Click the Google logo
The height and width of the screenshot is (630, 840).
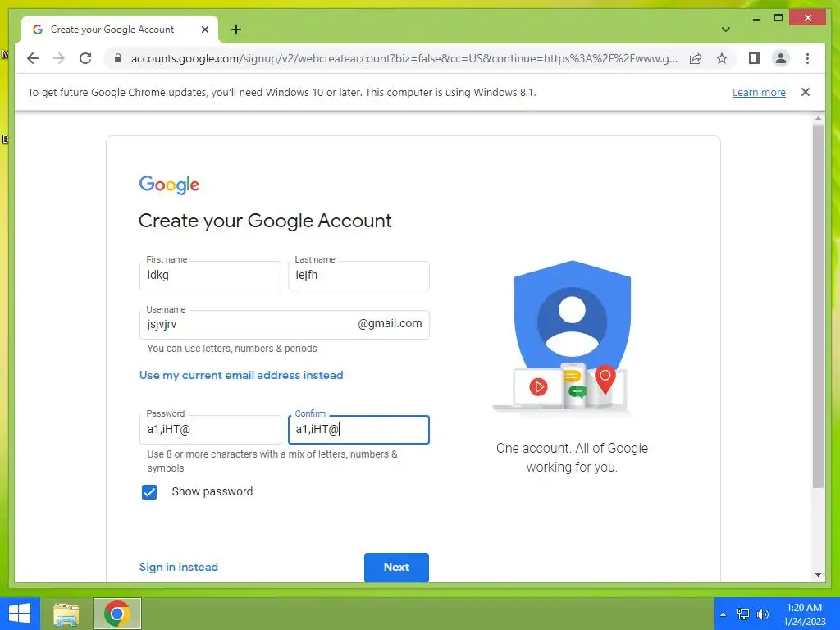click(169, 185)
